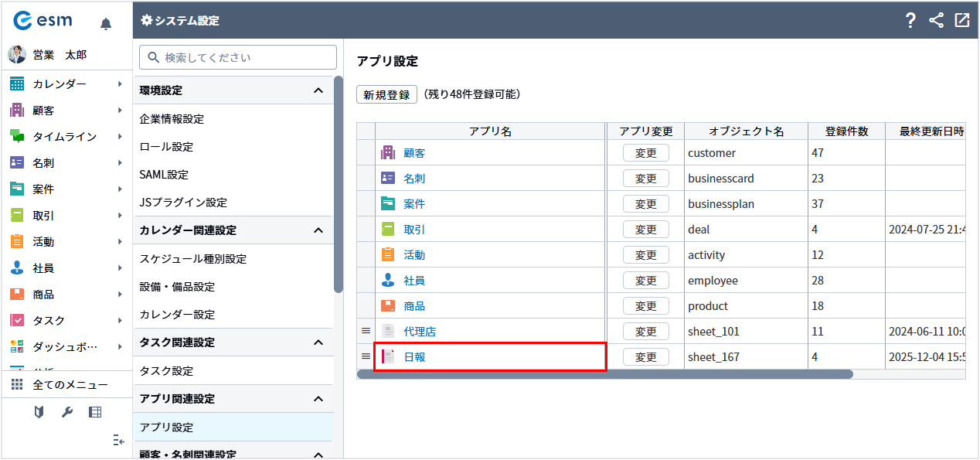Screen dimensions: 980x460
Task: Open タスク設定 from the settings list
Action: pyautogui.click(x=166, y=371)
